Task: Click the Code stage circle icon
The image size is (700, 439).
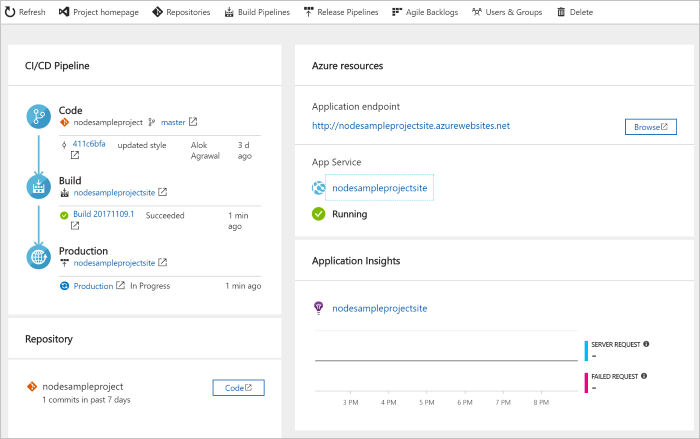Action: (x=40, y=117)
